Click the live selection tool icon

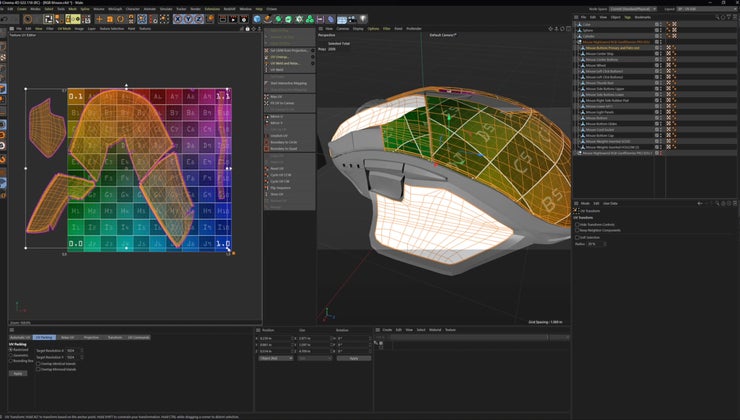[x=28, y=19]
